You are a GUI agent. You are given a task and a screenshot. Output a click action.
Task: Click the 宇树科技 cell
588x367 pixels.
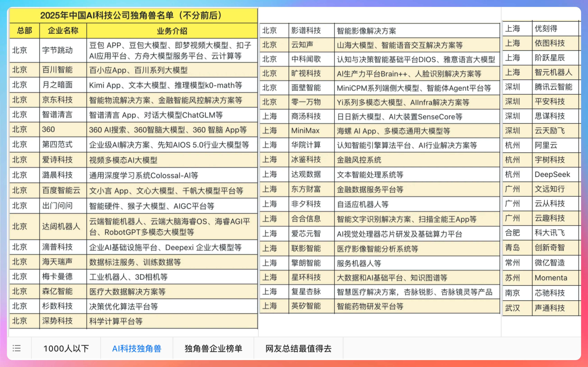pyautogui.click(x=550, y=160)
